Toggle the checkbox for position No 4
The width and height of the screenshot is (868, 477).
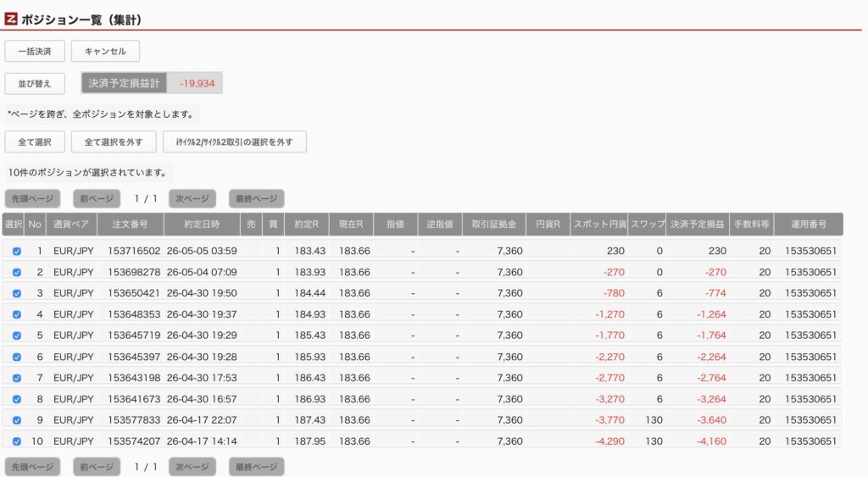click(17, 314)
